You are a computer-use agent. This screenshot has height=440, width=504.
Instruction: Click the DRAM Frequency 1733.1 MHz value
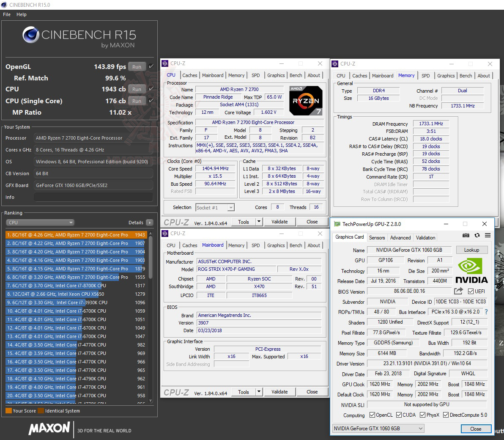[x=431, y=124]
